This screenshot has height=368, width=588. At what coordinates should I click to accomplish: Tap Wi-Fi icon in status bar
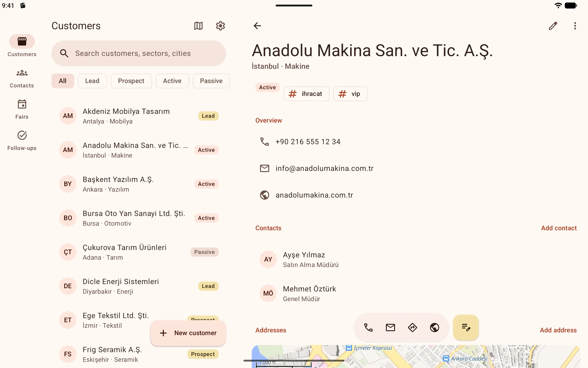point(558,5)
